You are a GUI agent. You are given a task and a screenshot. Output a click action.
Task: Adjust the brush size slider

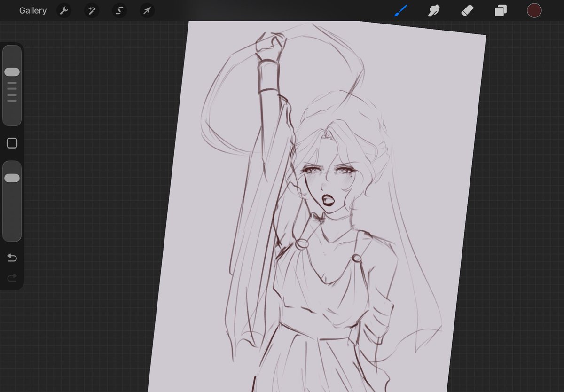point(12,72)
